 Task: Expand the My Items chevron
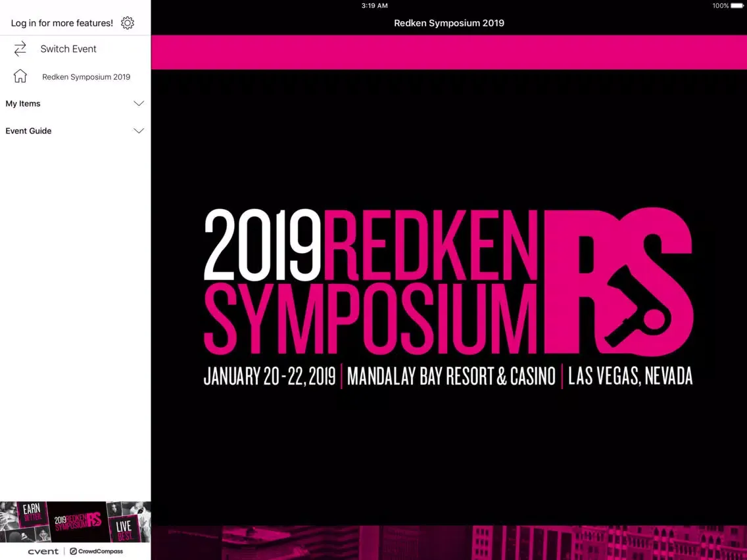coord(139,103)
